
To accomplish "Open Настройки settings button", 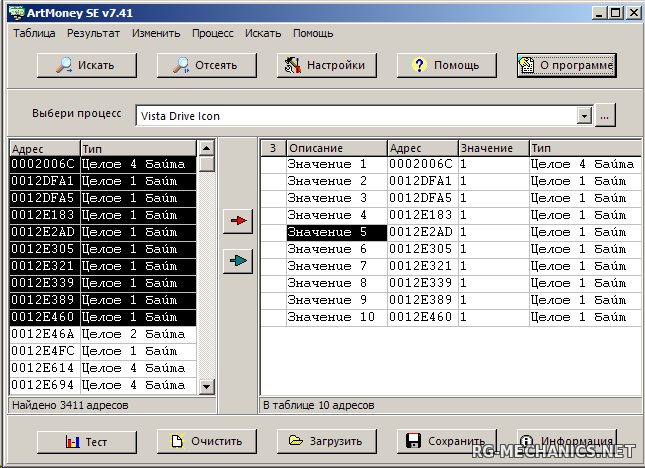I will click(326, 66).
